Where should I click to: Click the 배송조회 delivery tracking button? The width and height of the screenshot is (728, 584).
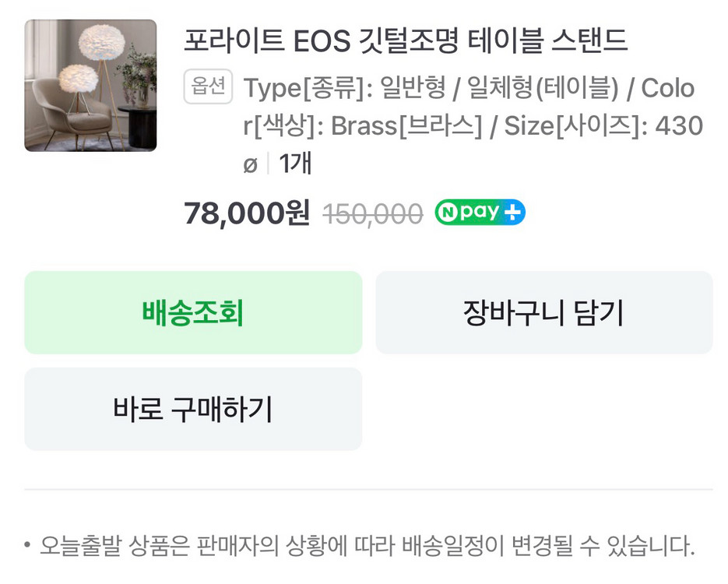193,311
